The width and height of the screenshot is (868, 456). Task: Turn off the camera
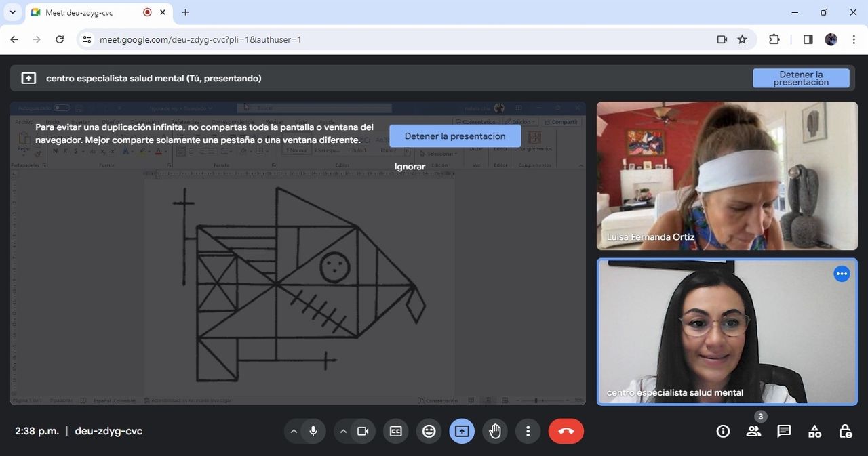[363, 431]
